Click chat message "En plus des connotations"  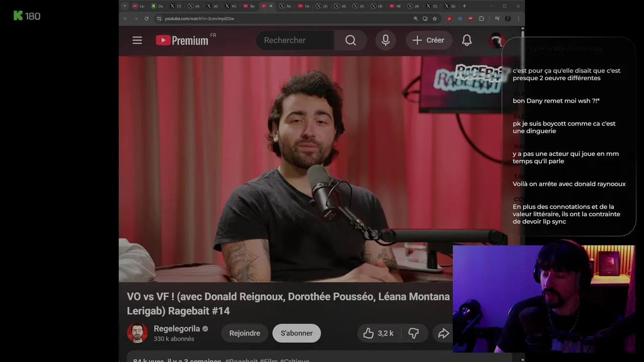567,214
